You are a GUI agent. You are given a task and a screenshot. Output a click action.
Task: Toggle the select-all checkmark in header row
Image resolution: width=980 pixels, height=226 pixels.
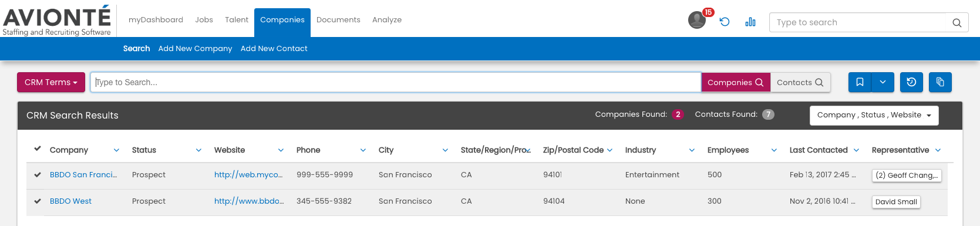[38, 149]
